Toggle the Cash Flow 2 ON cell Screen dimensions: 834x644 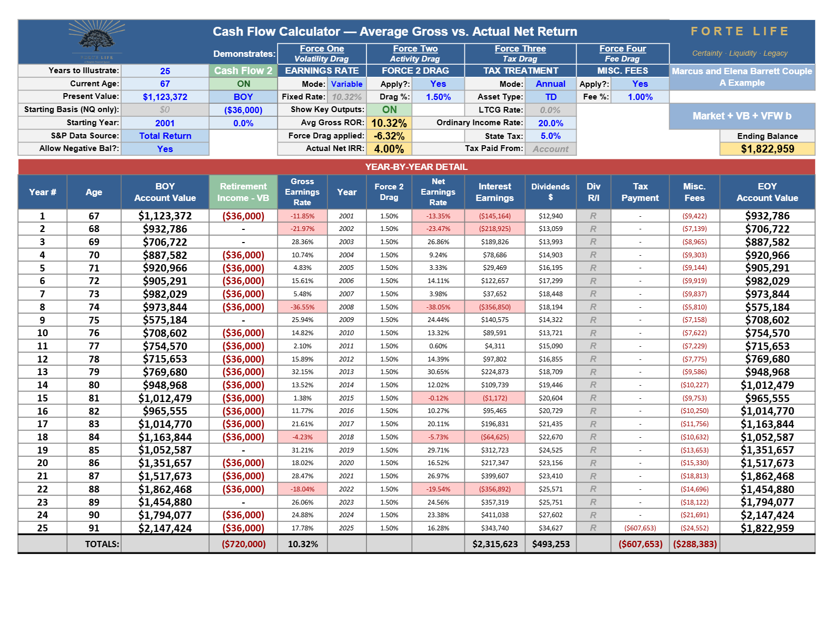click(x=243, y=84)
